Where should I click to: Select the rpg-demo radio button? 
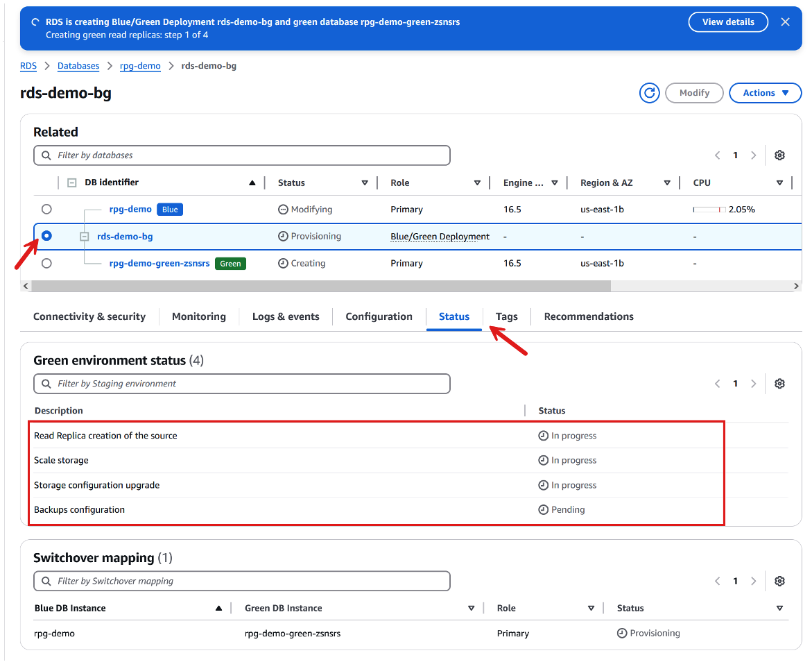[x=46, y=210]
